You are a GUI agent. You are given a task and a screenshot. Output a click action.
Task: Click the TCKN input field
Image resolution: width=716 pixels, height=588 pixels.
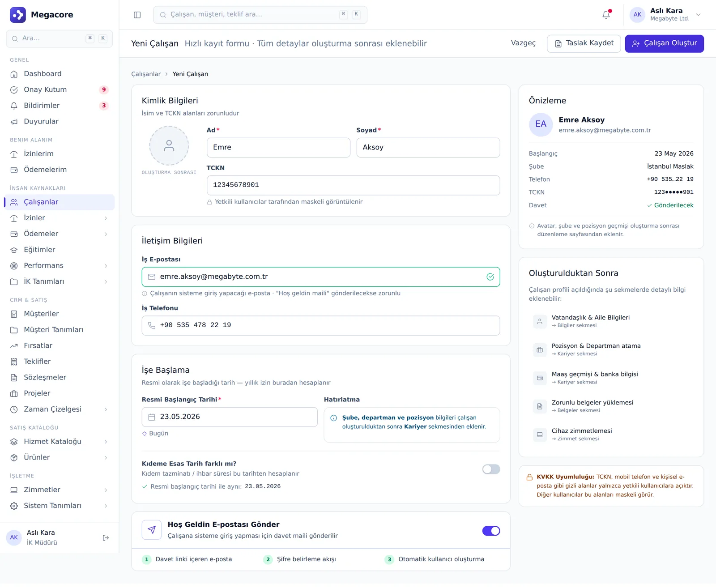(353, 185)
